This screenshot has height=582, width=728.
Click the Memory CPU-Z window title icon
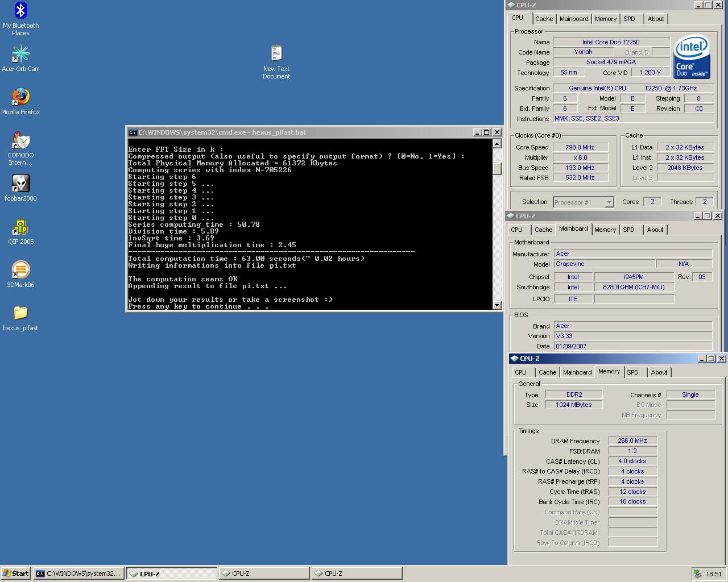click(x=514, y=359)
